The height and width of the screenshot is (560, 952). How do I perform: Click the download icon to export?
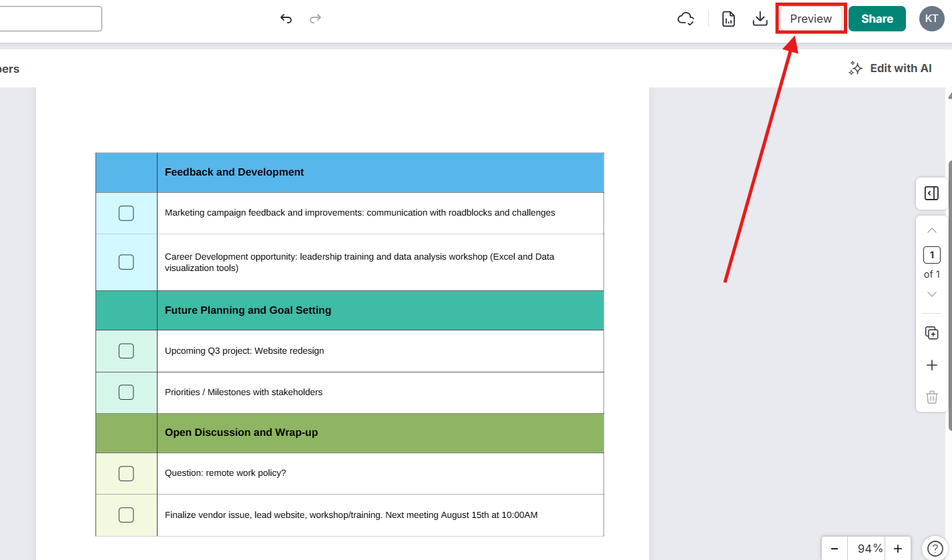click(x=760, y=19)
